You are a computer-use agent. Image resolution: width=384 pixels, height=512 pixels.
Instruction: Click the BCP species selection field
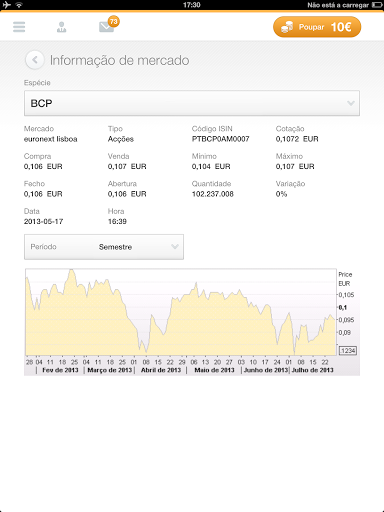pyautogui.click(x=192, y=103)
